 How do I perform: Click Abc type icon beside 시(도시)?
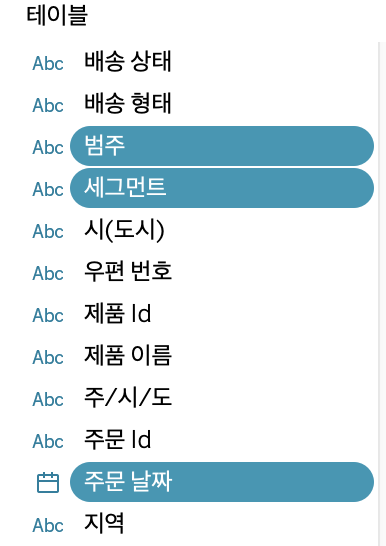[x=48, y=232]
